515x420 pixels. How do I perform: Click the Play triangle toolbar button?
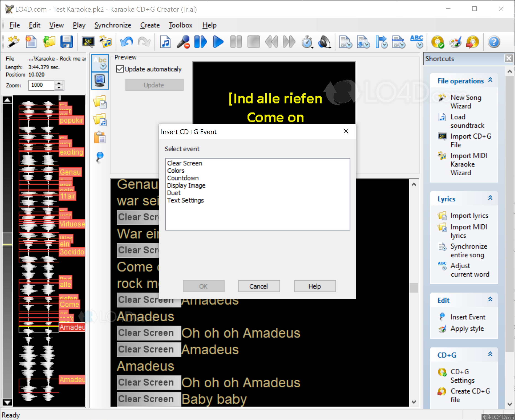tap(218, 42)
